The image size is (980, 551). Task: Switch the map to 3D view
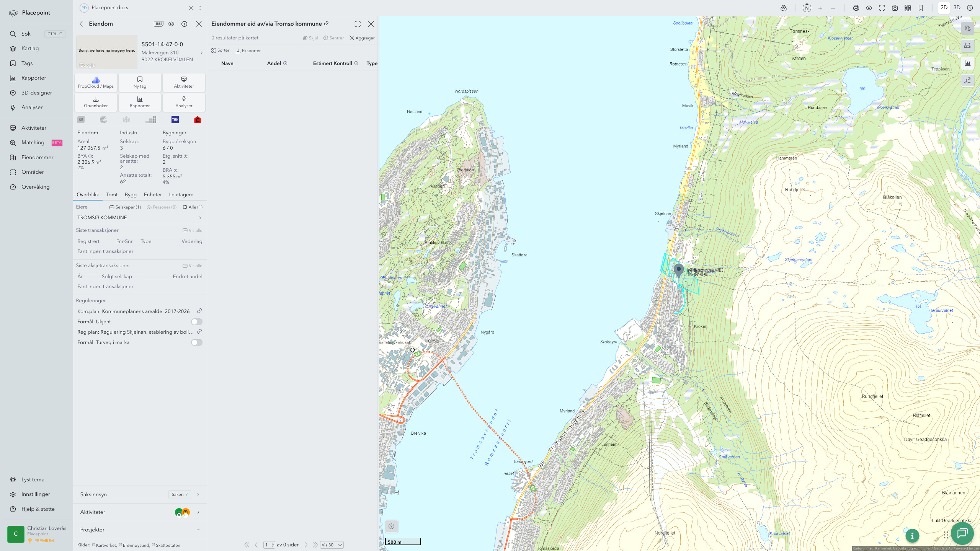957,8
